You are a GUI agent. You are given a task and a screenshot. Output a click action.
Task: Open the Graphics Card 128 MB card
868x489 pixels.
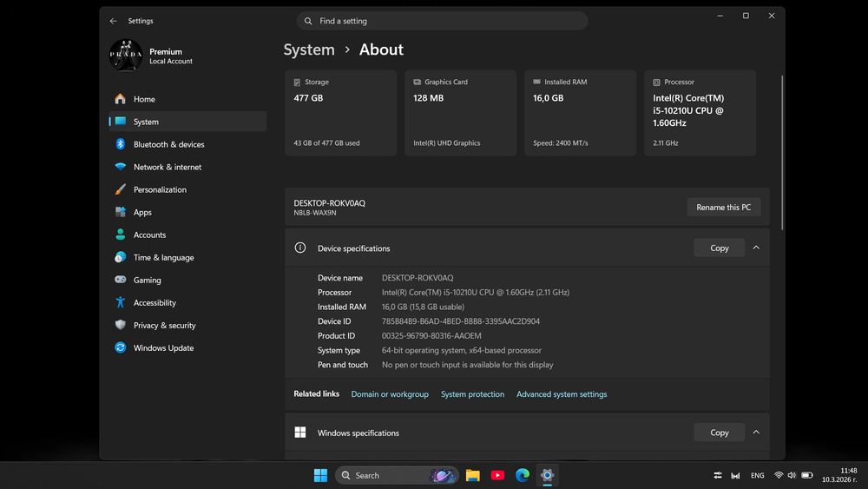coord(460,113)
